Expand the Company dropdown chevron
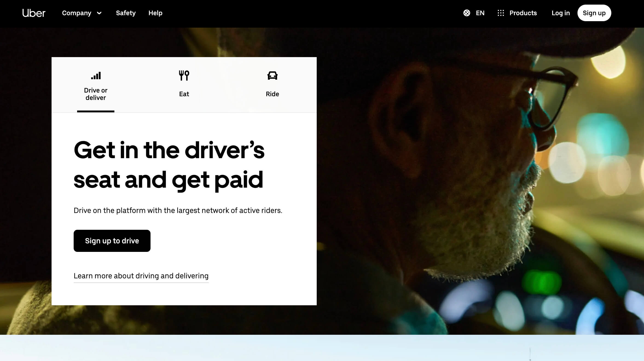 [x=99, y=13]
